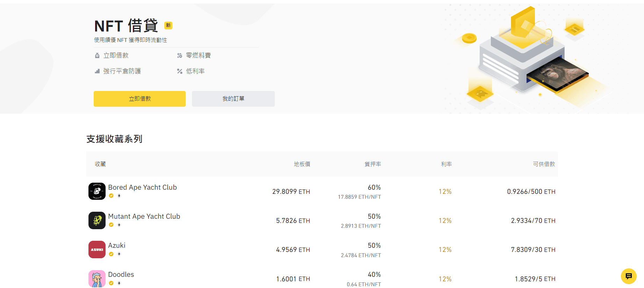
Task: Select Azuki collection name
Action: pyautogui.click(x=117, y=245)
